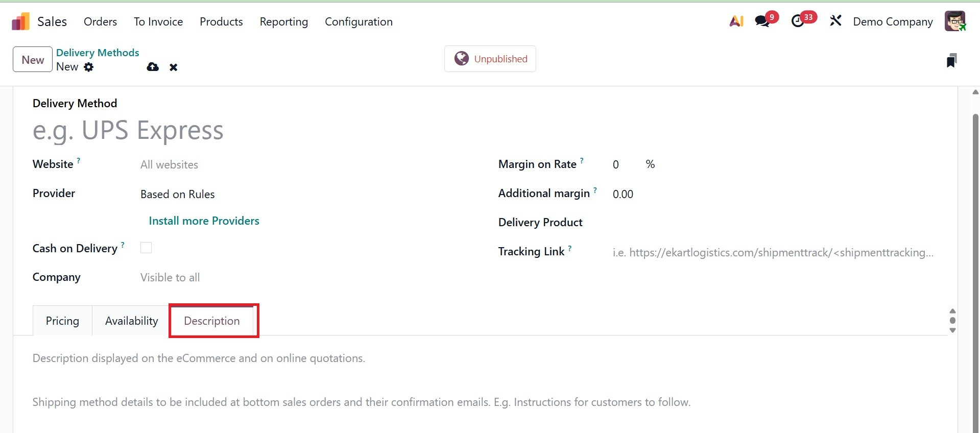This screenshot has width=980, height=433.
Task: Switch to the Pricing tab
Action: point(62,321)
